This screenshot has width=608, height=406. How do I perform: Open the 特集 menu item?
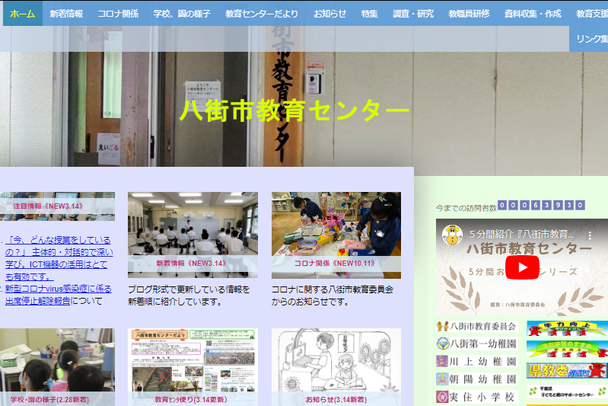tap(369, 14)
